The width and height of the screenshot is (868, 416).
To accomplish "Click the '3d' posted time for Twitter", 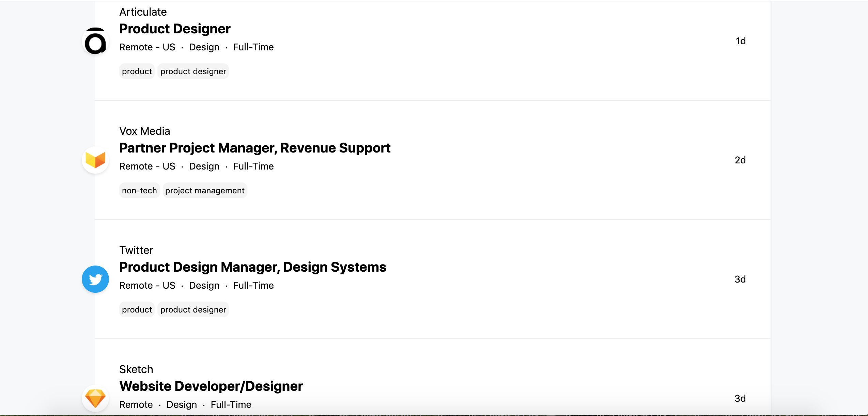I will point(740,279).
